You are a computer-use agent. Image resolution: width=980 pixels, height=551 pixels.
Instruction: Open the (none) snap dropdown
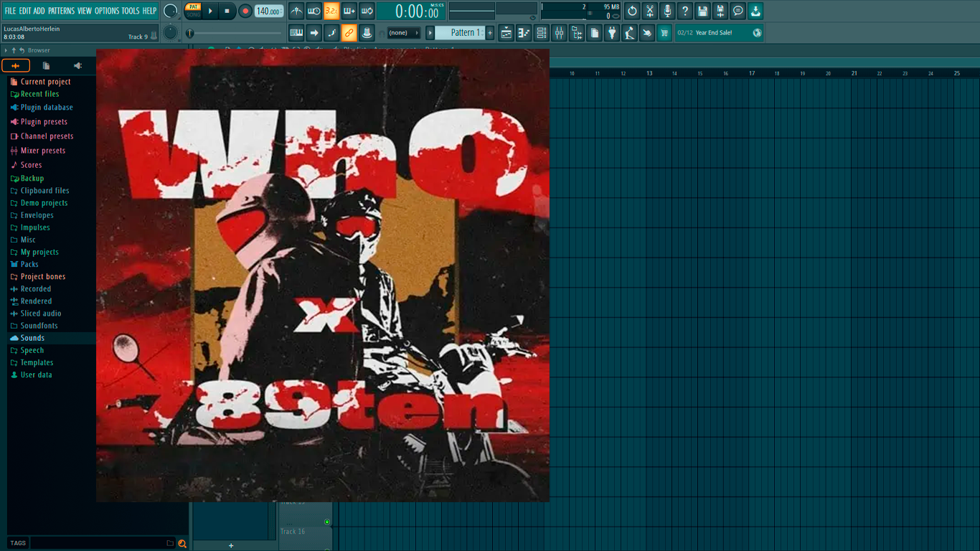(x=403, y=33)
